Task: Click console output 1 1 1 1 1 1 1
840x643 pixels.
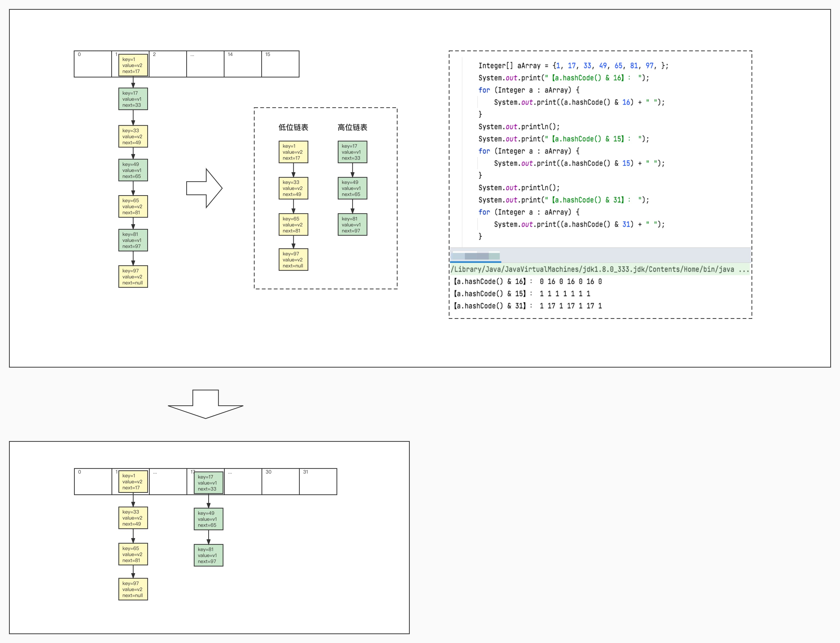Action: (565, 294)
